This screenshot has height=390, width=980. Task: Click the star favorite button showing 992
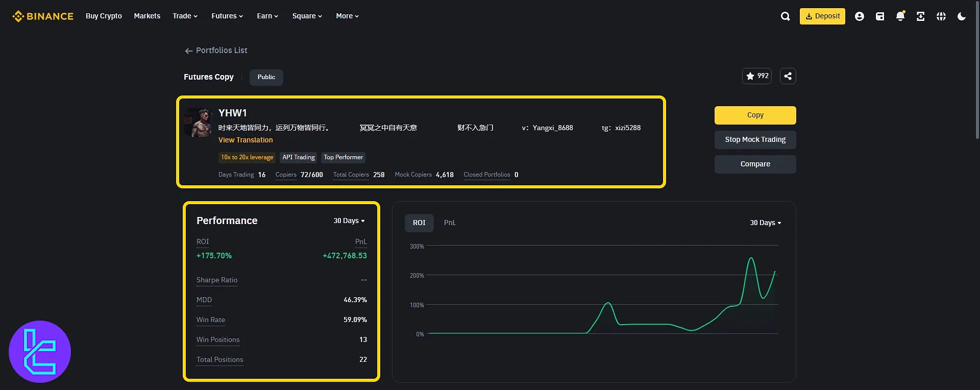(757, 76)
